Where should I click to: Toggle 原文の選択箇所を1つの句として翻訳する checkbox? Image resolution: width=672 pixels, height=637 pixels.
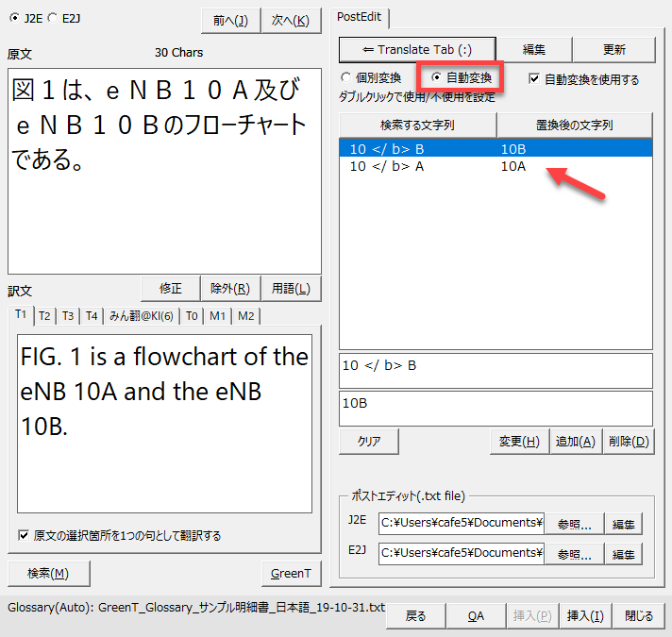[x=24, y=535]
